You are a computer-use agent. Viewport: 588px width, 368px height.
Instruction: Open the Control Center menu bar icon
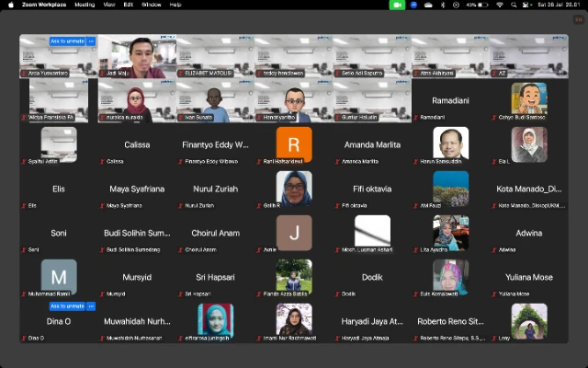[x=526, y=5]
